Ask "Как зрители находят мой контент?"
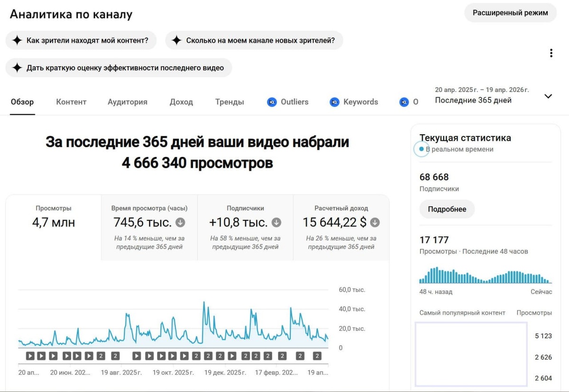Image resolution: width=569 pixels, height=392 pixels. (81, 41)
